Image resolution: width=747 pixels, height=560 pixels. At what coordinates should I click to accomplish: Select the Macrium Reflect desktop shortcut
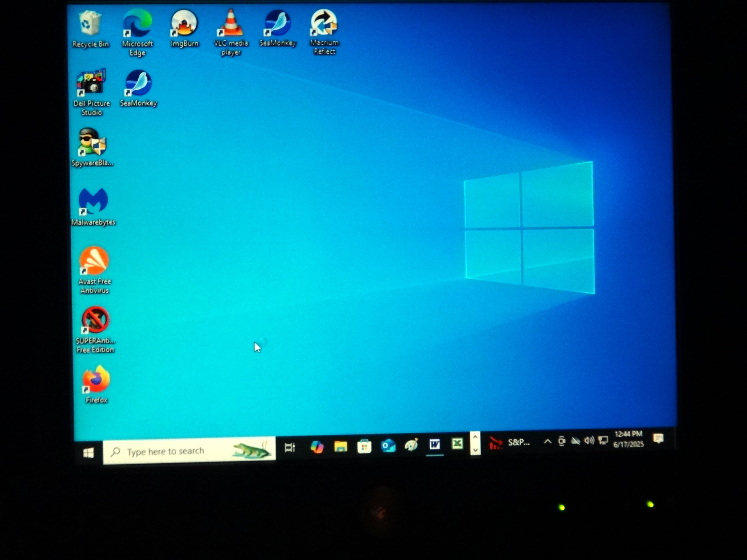click(x=324, y=32)
